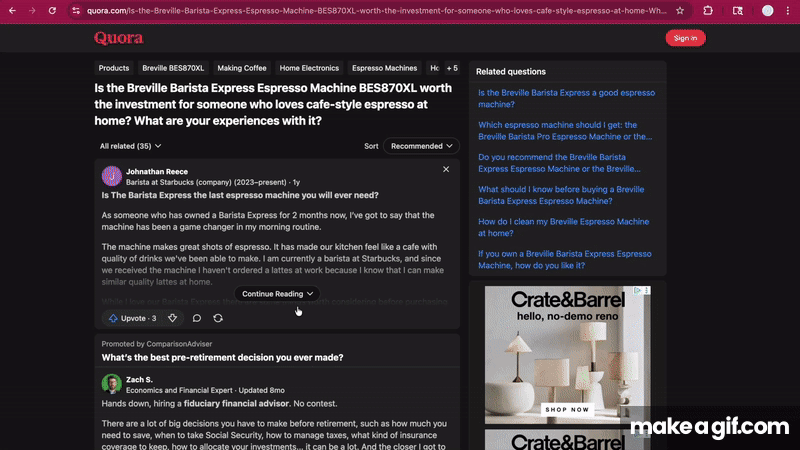Open 'How do I clean my Breville' question
800x450 pixels.
pyautogui.click(x=563, y=227)
